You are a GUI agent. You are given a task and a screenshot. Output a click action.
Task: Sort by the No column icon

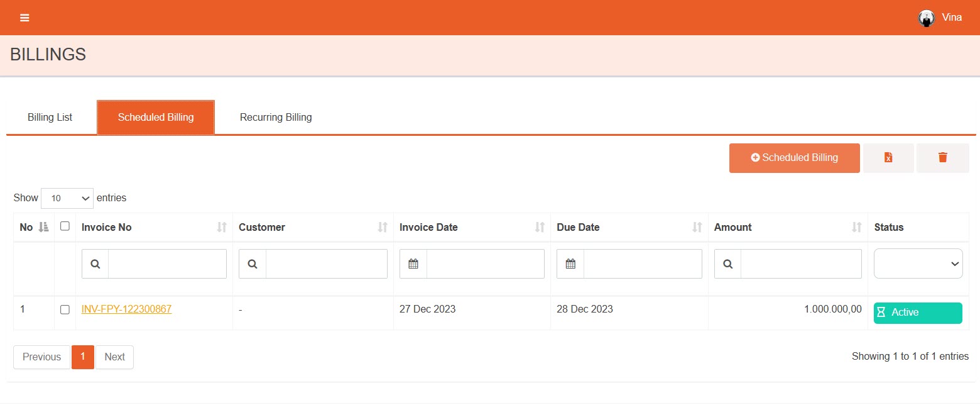(43, 227)
